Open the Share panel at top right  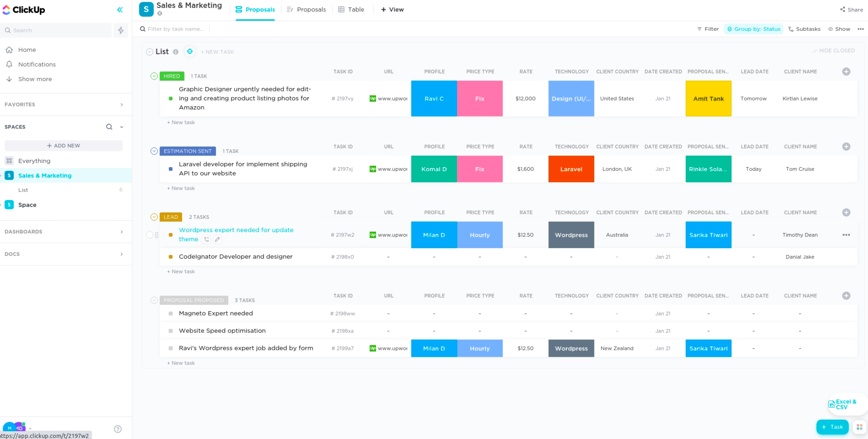[850, 9]
